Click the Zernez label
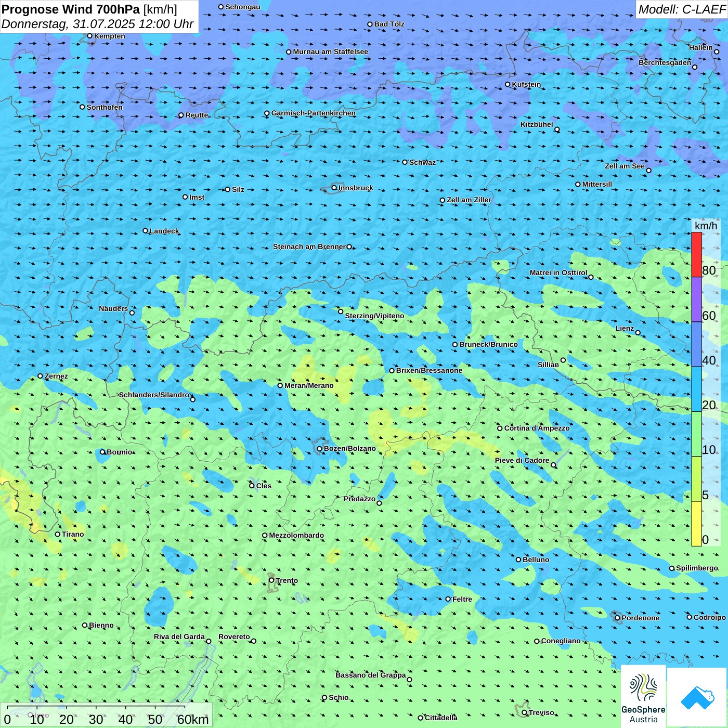Viewport: 728px width, 728px height. pos(56,376)
